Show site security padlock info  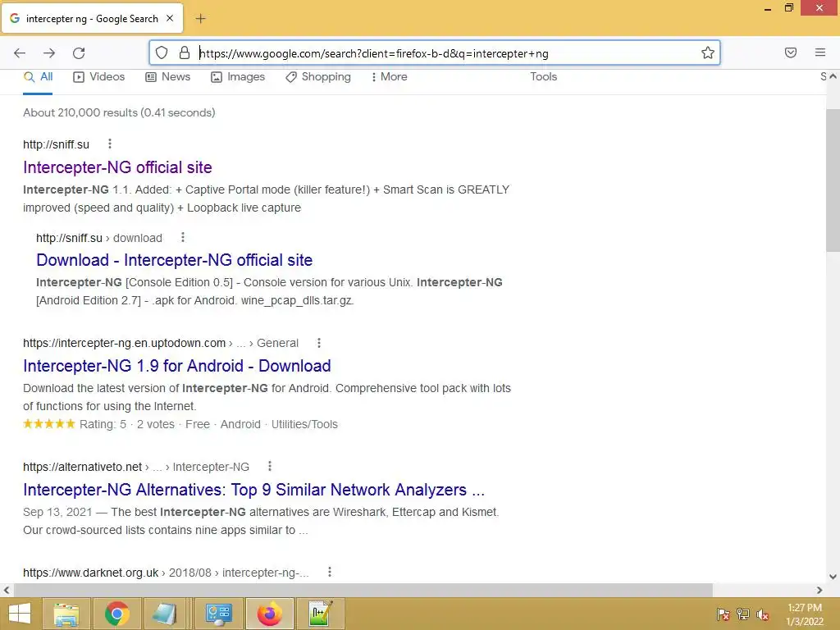185,52
